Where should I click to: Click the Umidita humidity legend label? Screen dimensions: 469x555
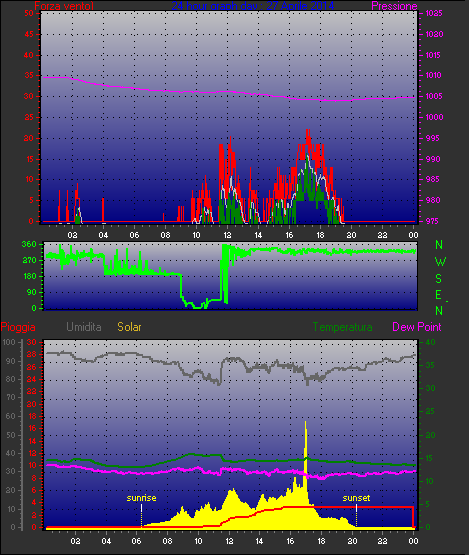[x=84, y=327]
